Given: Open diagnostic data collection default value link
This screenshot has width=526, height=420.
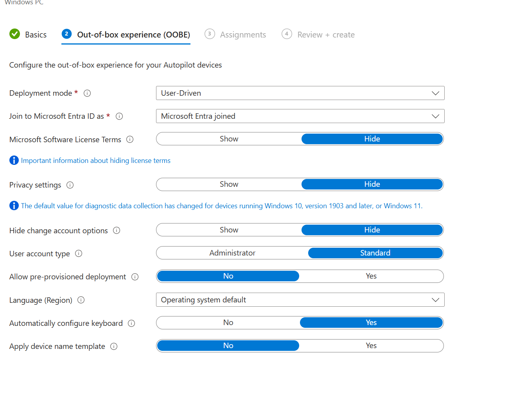Looking at the screenshot, I should (221, 206).
